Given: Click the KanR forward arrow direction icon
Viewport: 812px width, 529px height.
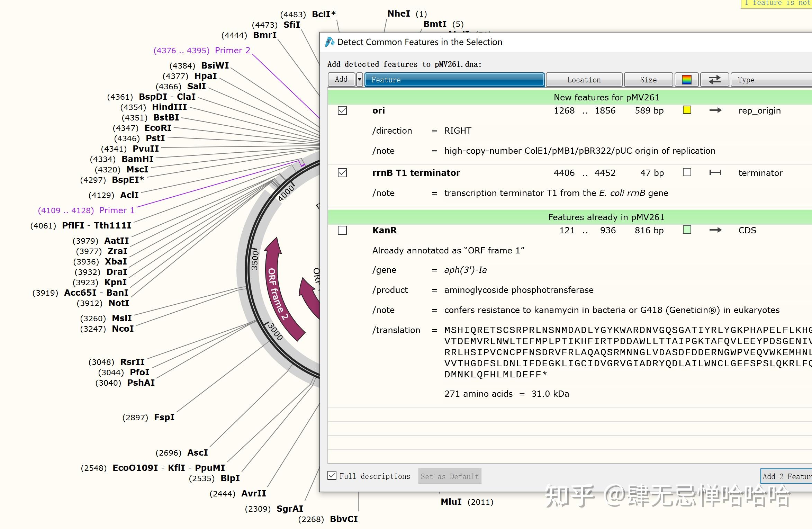Looking at the screenshot, I should (x=715, y=230).
